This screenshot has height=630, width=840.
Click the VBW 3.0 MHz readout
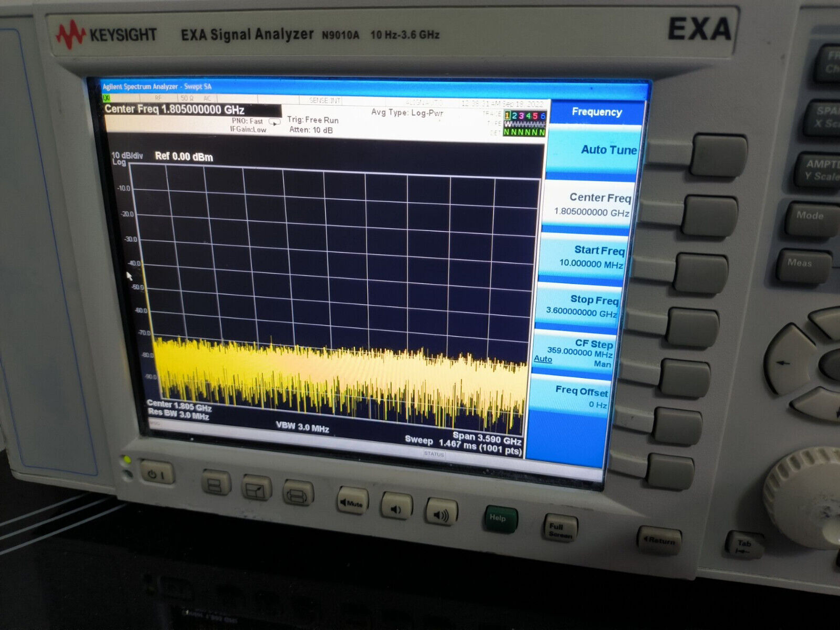[302, 427]
